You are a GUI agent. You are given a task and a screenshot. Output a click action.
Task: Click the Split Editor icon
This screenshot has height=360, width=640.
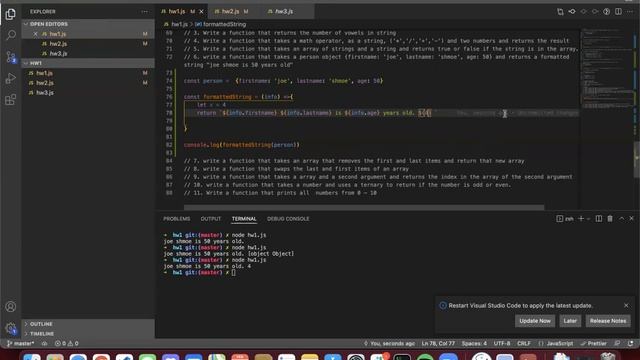pyautogui.click(x=618, y=12)
